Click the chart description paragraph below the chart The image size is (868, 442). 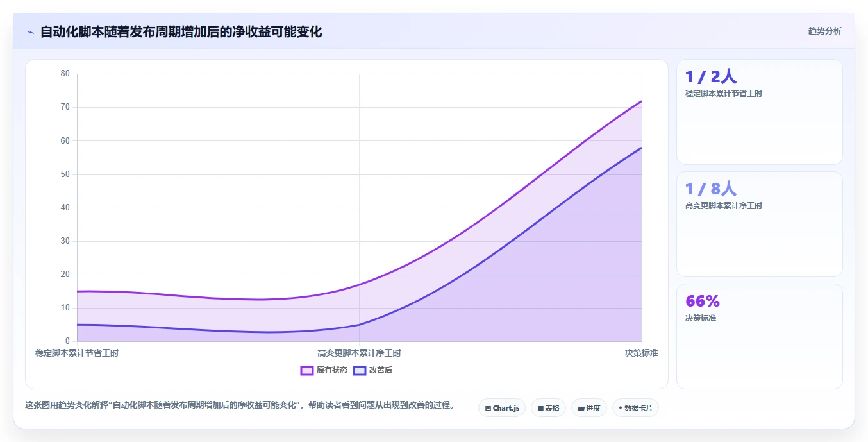click(240, 405)
